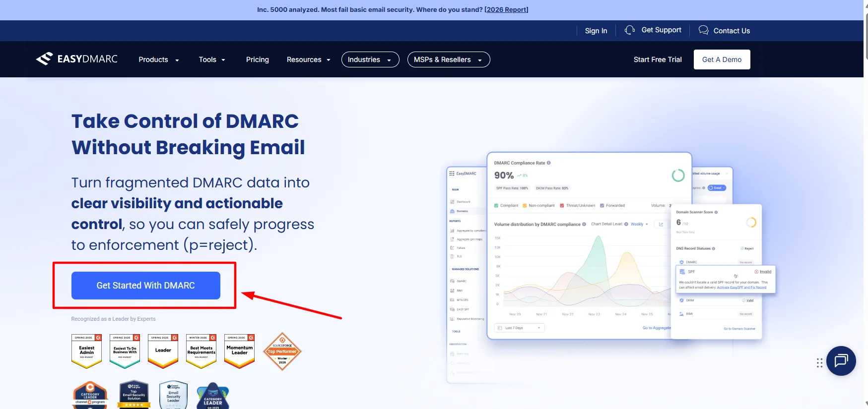Click the blue Category Leader Q4 badge
Screen dimensions: 868x409
point(213,396)
